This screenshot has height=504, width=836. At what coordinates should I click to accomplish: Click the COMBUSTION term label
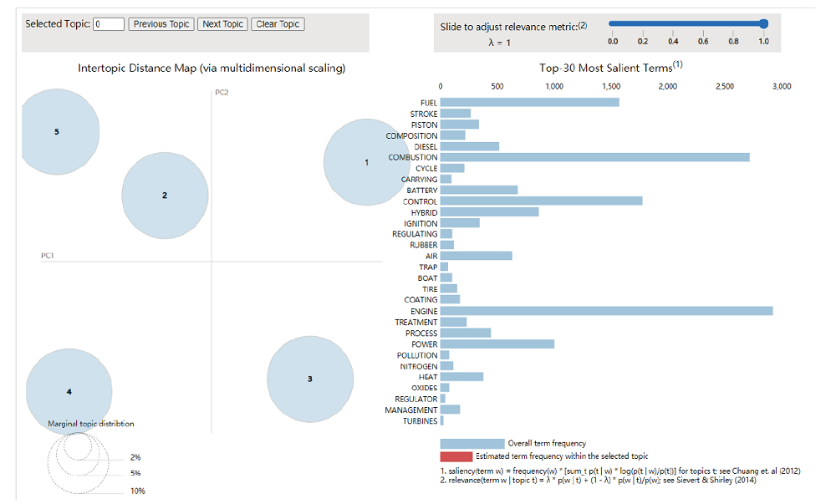pos(412,157)
